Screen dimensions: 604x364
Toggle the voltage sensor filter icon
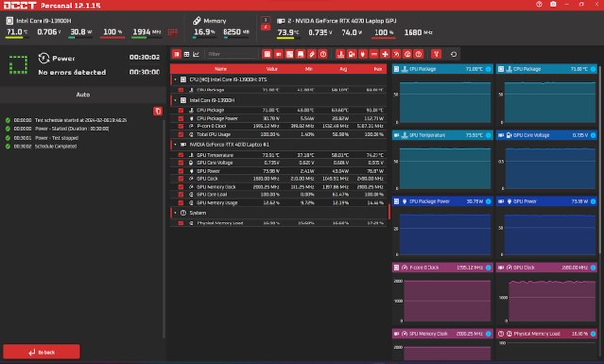click(x=351, y=55)
